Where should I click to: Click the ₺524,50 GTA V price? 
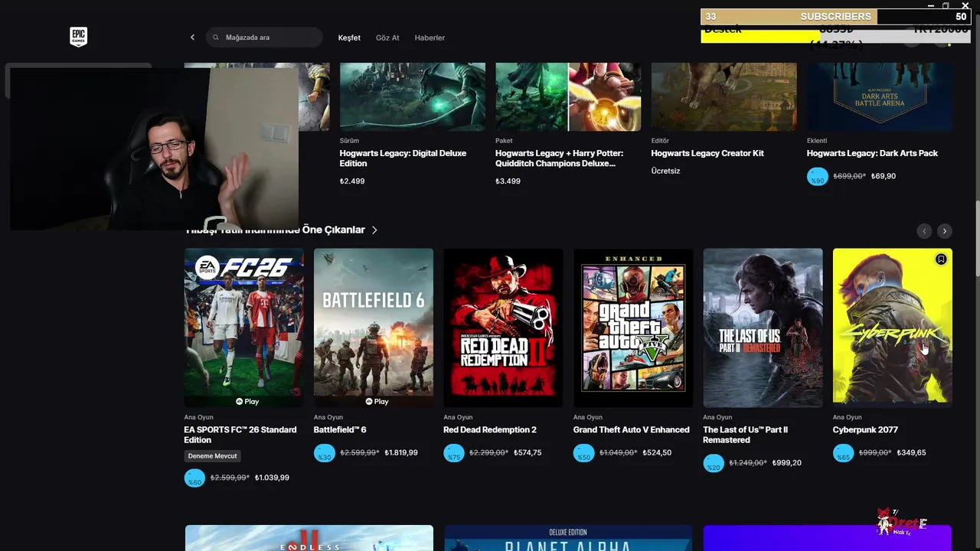point(657,453)
